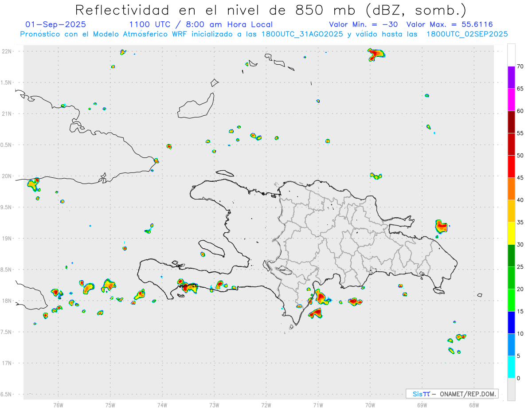Click the latitude axis label '18N'
The width and height of the screenshot is (532, 411).
coord(8,301)
